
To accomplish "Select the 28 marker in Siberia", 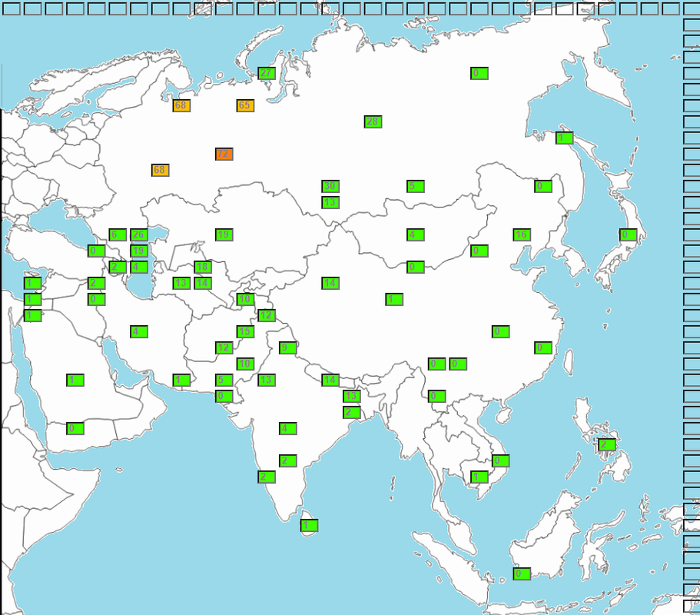I will pos(373,121).
